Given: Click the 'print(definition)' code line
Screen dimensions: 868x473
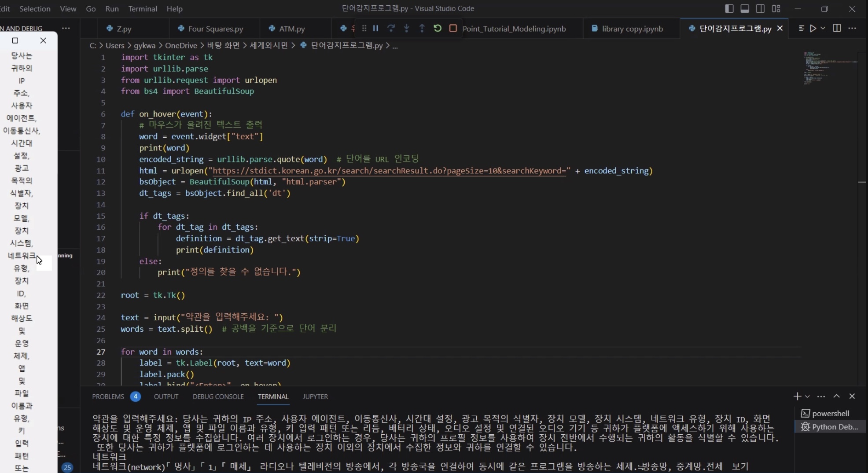Looking at the screenshot, I should click(215, 250).
